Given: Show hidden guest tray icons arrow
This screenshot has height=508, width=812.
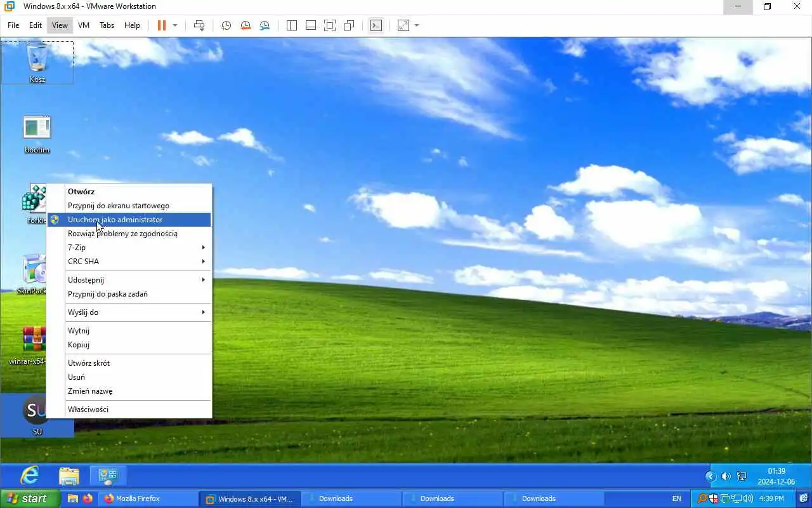Looking at the screenshot, I should tap(710, 476).
